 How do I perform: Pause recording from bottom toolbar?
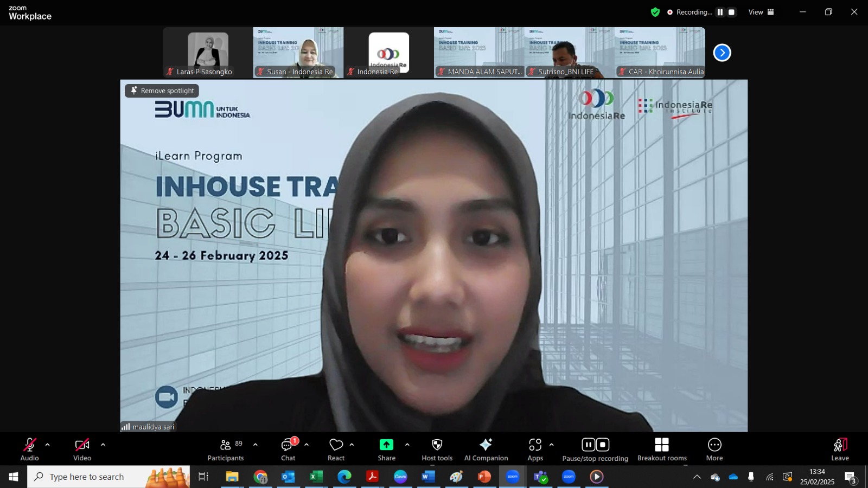[589, 445]
